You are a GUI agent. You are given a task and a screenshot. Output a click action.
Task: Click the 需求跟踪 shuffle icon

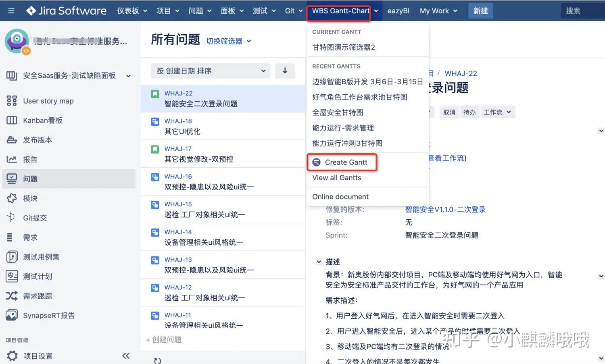coord(12,296)
